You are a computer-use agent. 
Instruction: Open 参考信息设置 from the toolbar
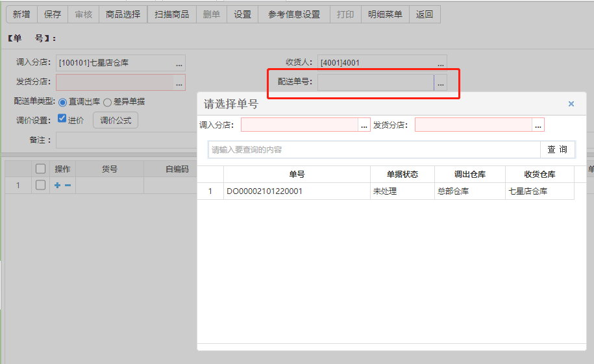tap(294, 14)
